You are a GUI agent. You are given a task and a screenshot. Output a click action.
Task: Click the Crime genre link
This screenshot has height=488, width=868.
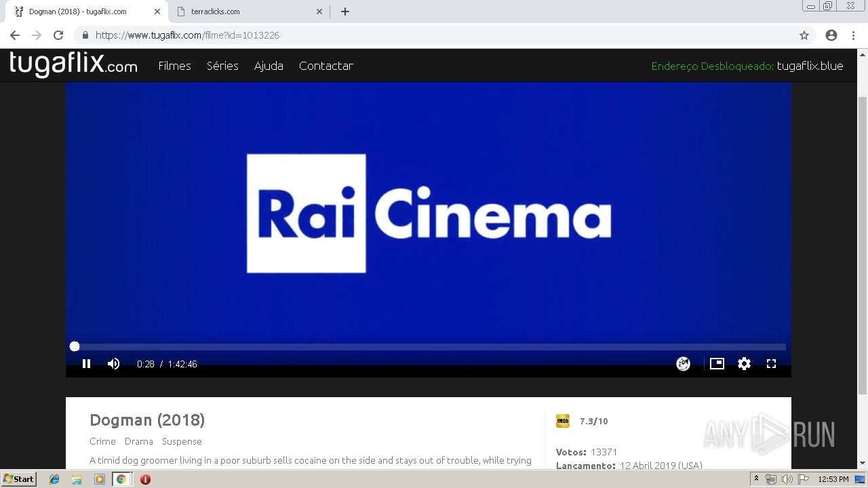pos(102,441)
